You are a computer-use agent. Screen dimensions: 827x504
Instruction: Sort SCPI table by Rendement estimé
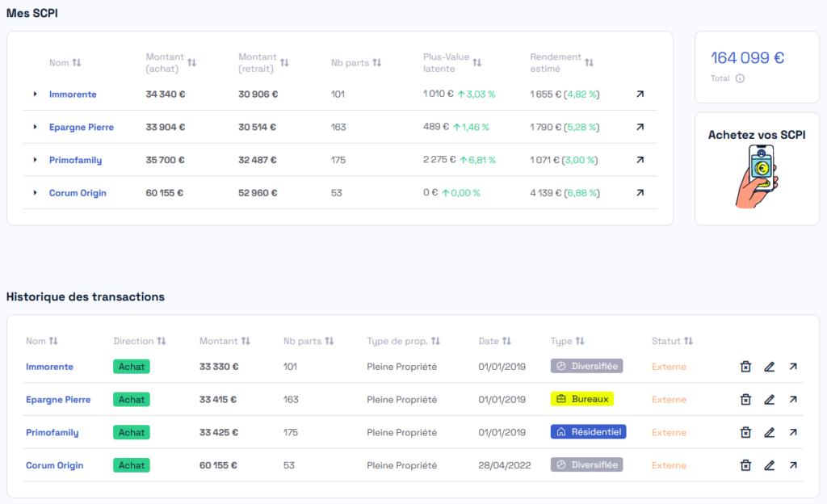pos(589,63)
